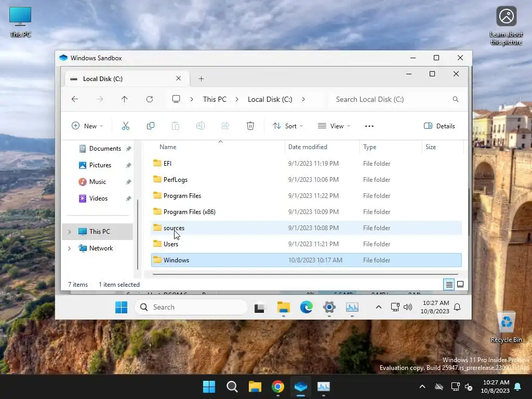Open host Start menu button
This screenshot has height=399, width=532.
coord(209,387)
